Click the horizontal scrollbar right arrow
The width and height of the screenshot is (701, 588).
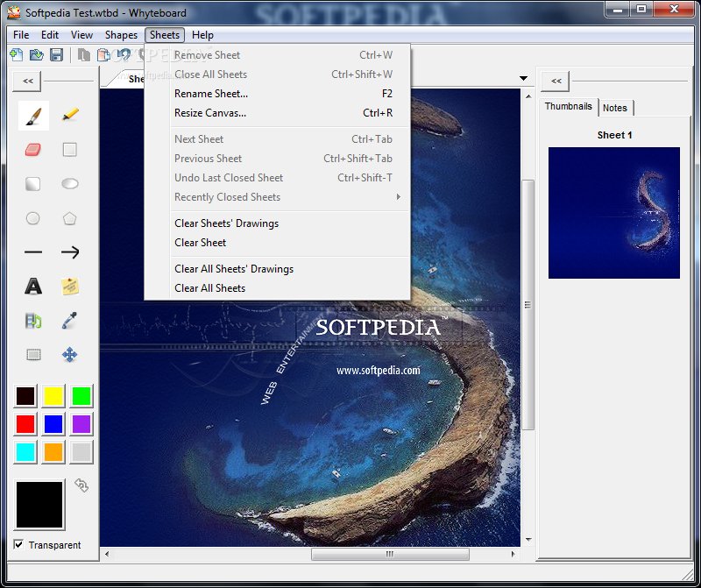tap(513, 554)
